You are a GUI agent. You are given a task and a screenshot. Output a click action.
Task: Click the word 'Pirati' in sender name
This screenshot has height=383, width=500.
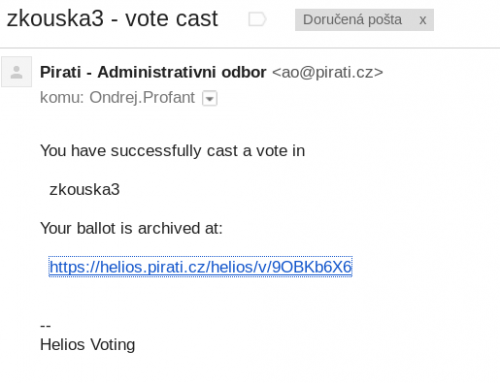click(x=60, y=72)
